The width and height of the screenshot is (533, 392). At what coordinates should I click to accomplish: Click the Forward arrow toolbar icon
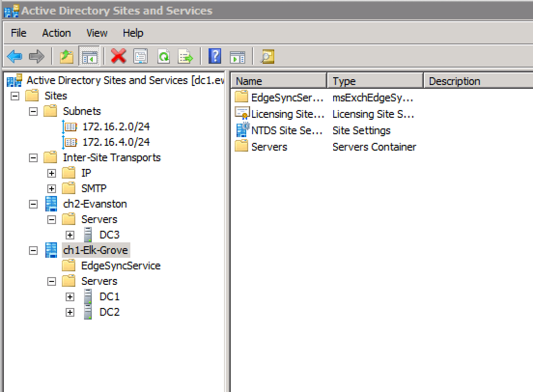[x=37, y=56]
